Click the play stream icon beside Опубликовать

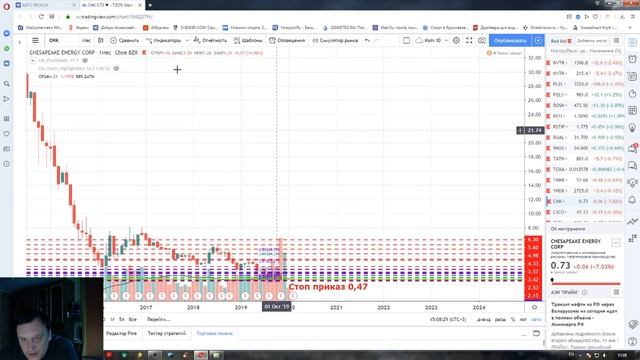(538, 40)
